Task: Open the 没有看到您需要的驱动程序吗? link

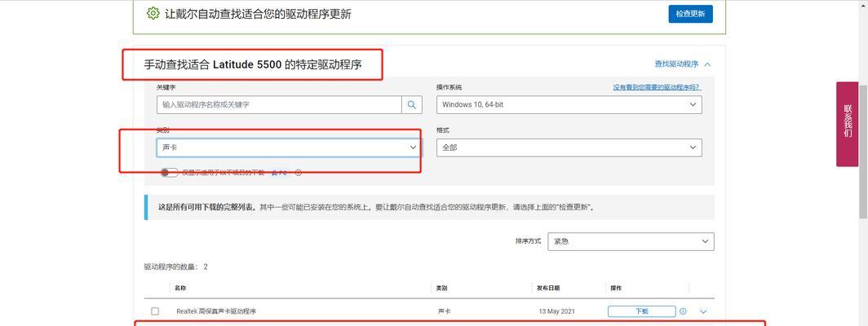Action: pos(657,87)
